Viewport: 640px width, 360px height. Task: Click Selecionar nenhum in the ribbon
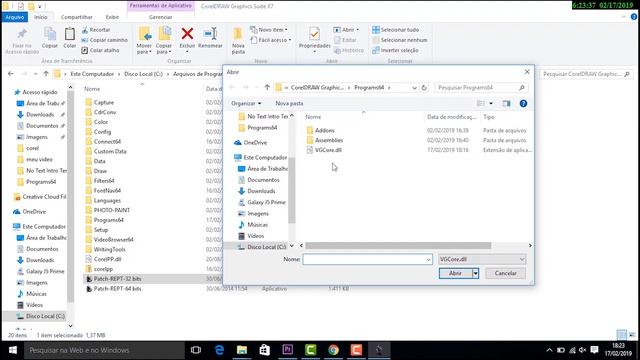(400, 40)
